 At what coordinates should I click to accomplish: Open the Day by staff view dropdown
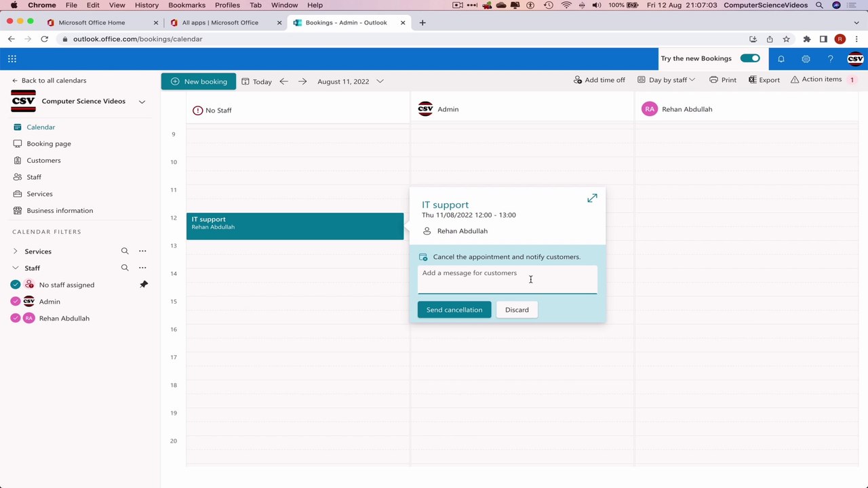[x=667, y=80]
